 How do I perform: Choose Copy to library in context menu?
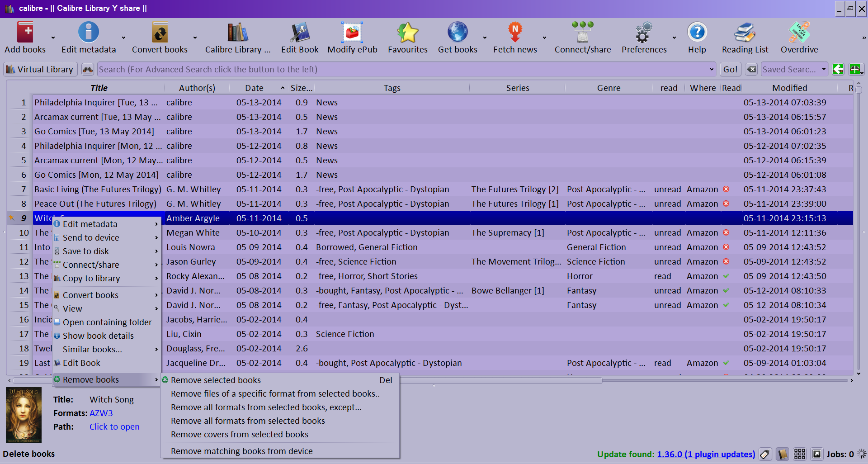pos(107,278)
